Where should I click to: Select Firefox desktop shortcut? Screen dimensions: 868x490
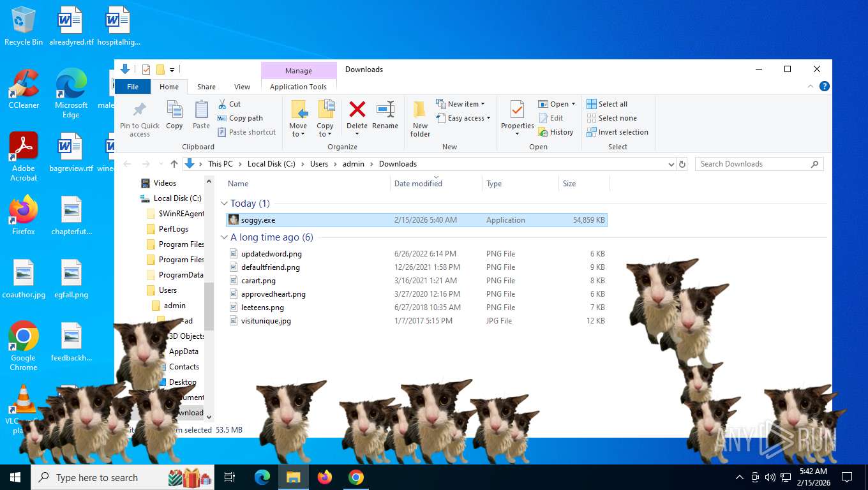(x=24, y=216)
